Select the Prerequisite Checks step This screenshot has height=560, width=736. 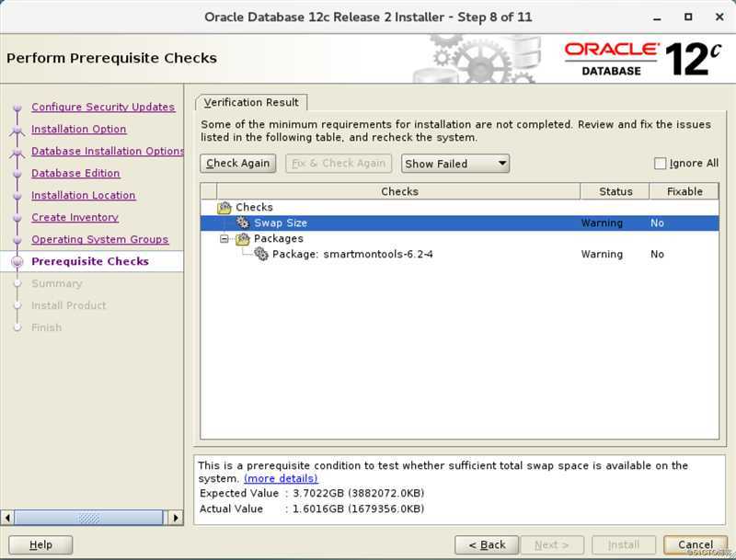90,261
